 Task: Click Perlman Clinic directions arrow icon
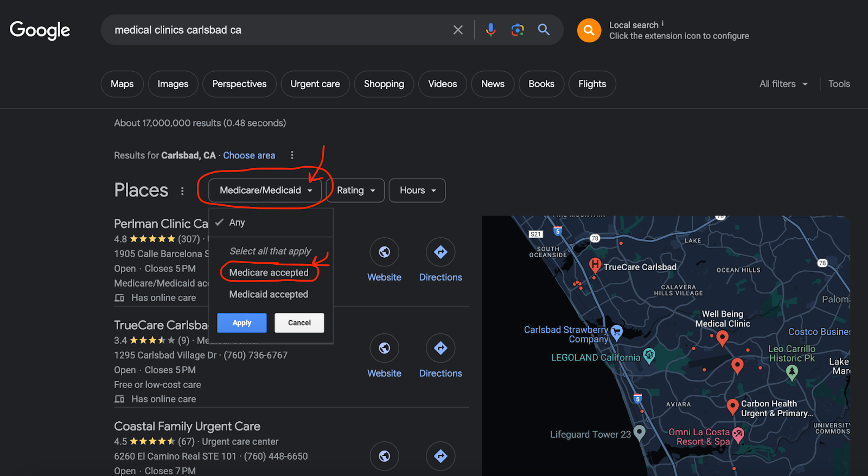tap(441, 252)
